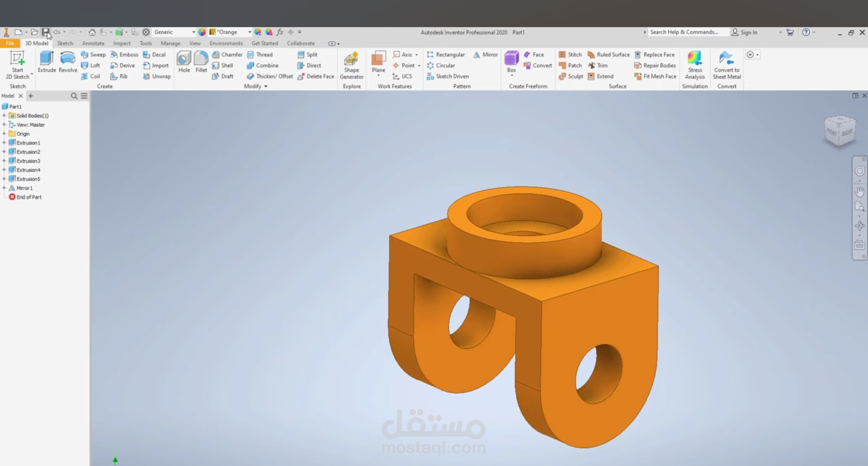Click Sign In
The width and height of the screenshot is (868, 466).
[x=745, y=32]
